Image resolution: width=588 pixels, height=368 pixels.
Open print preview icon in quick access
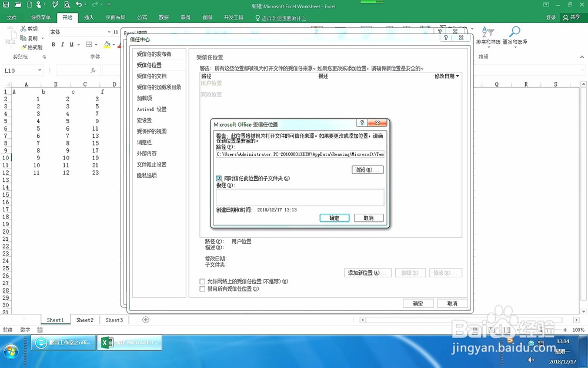pos(67,5)
